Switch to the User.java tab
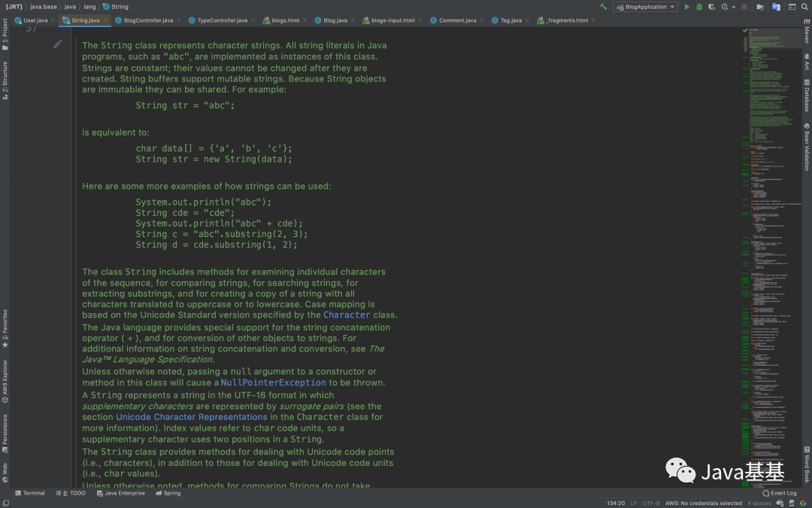 (x=35, y=20)
